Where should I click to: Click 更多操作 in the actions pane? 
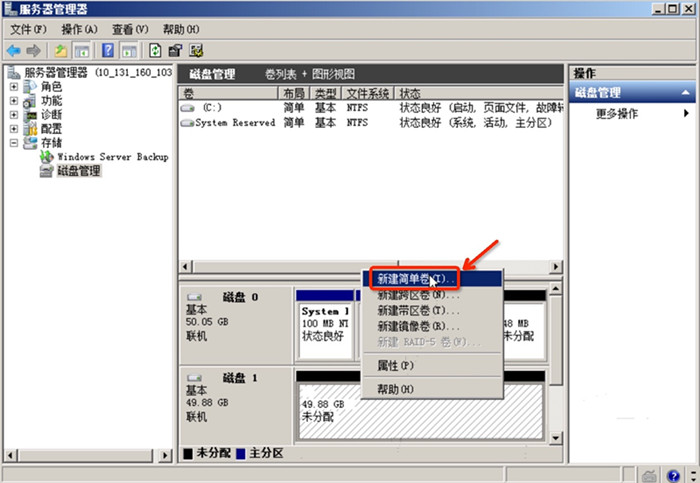pyautogui.click(x=617, y=114)
